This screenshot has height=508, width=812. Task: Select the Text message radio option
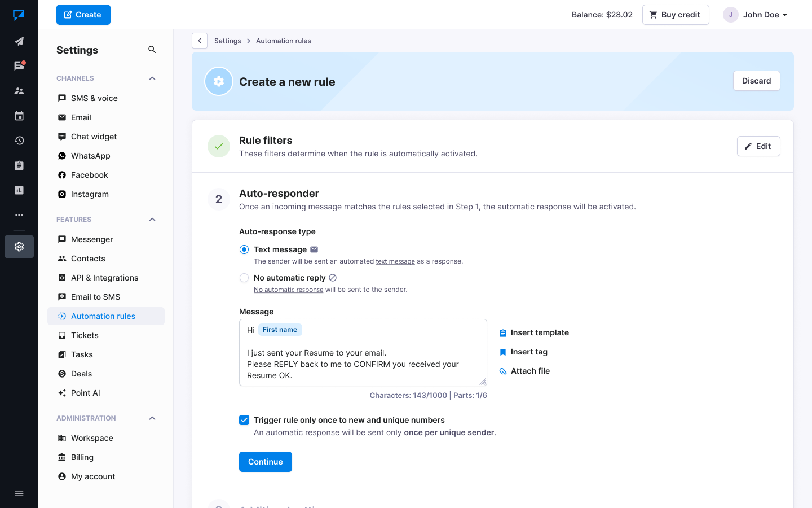point(244,249)
